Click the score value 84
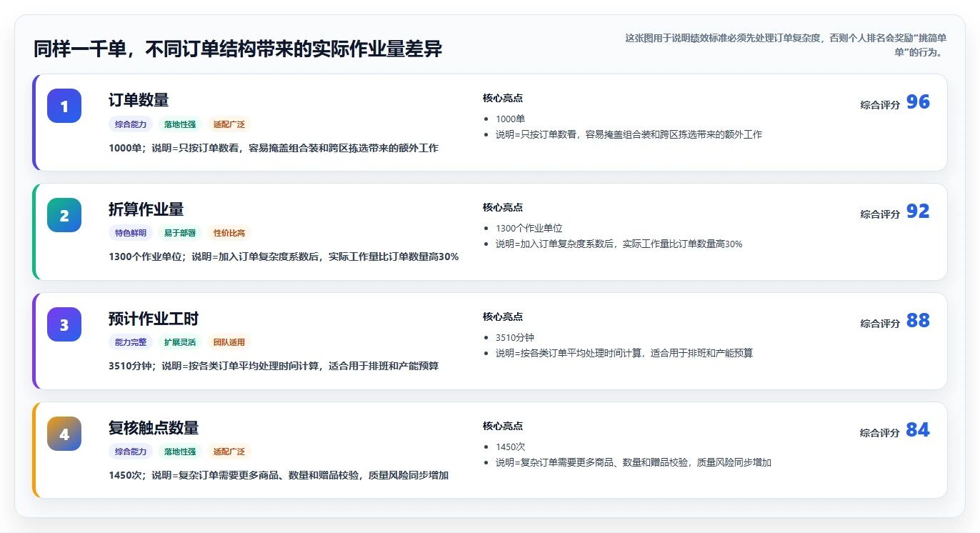 [918, 430]
